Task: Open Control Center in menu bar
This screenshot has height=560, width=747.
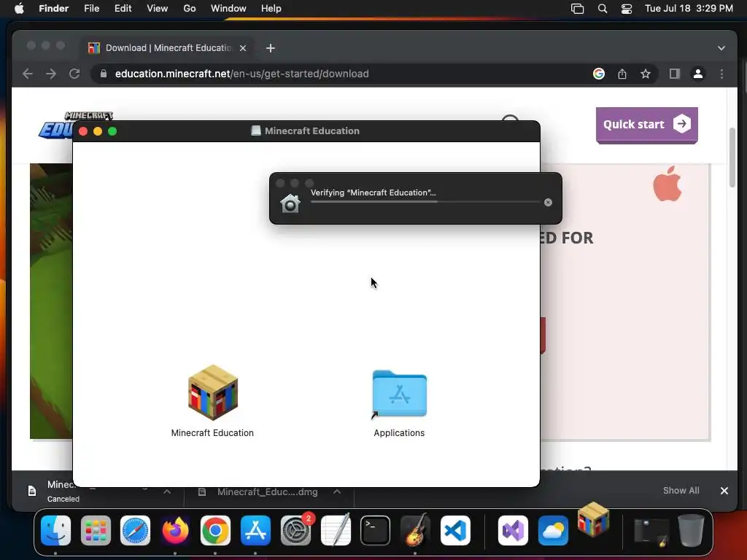Action: pos(627,9)
